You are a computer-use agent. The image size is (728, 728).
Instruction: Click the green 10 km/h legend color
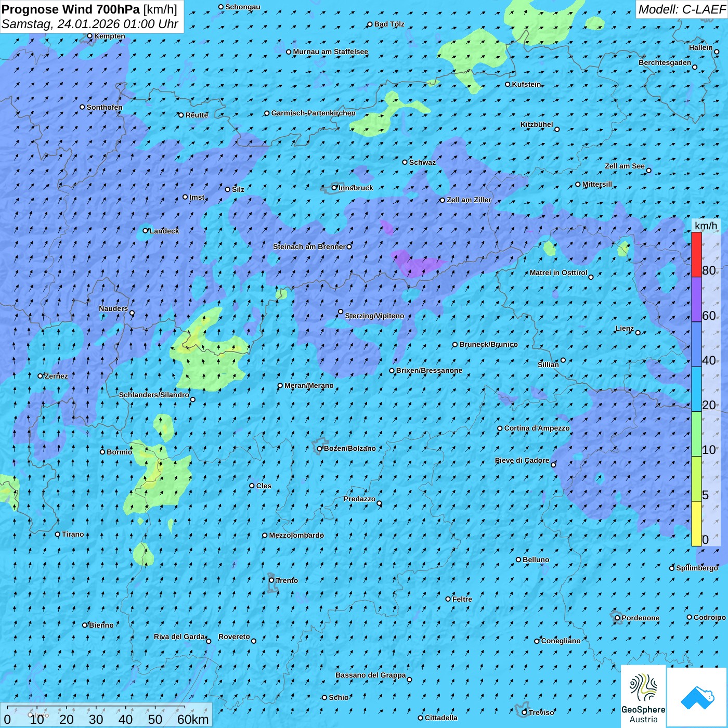696,434
